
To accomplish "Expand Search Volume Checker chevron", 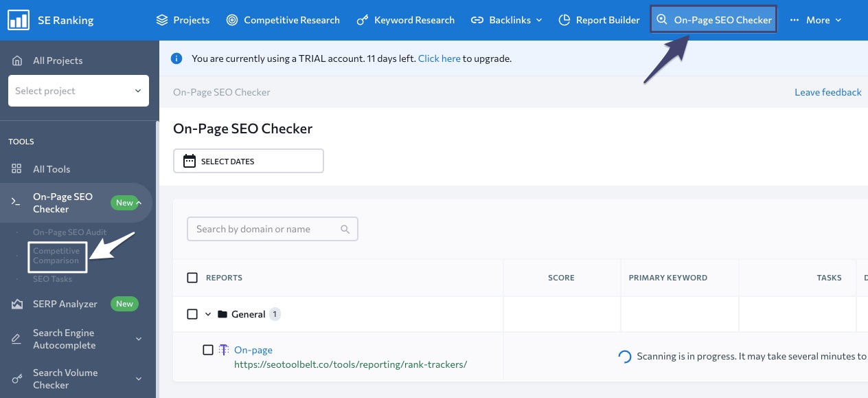I will pos(138,379).
